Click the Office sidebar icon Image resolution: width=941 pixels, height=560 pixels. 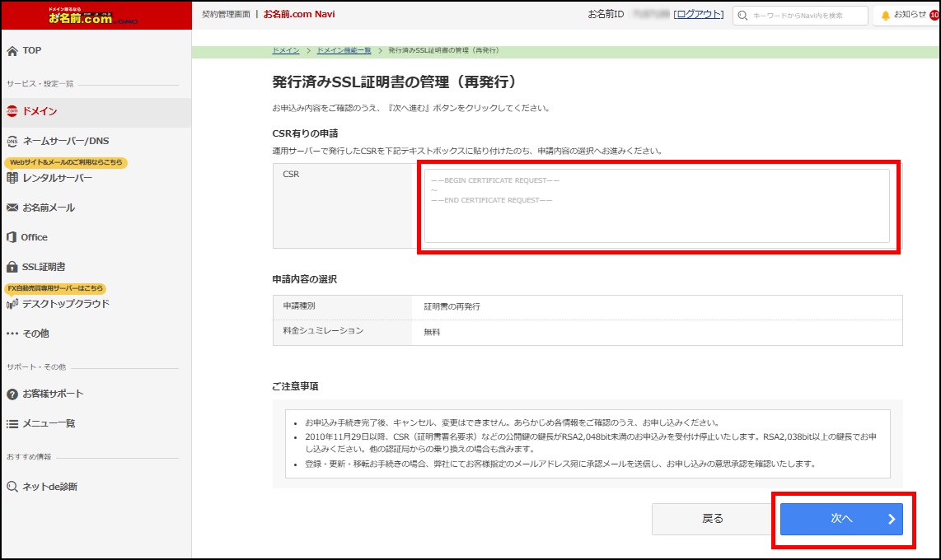tap(11, 237)
